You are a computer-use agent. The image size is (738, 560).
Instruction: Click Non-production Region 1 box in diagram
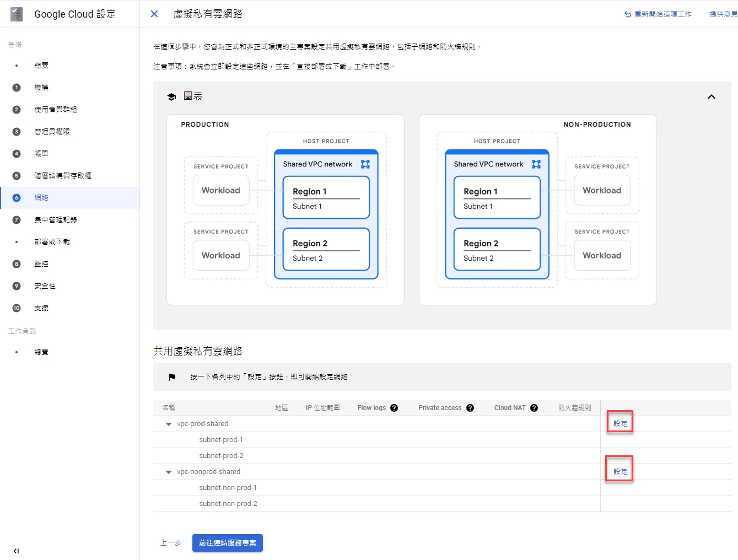coord(497,197)
